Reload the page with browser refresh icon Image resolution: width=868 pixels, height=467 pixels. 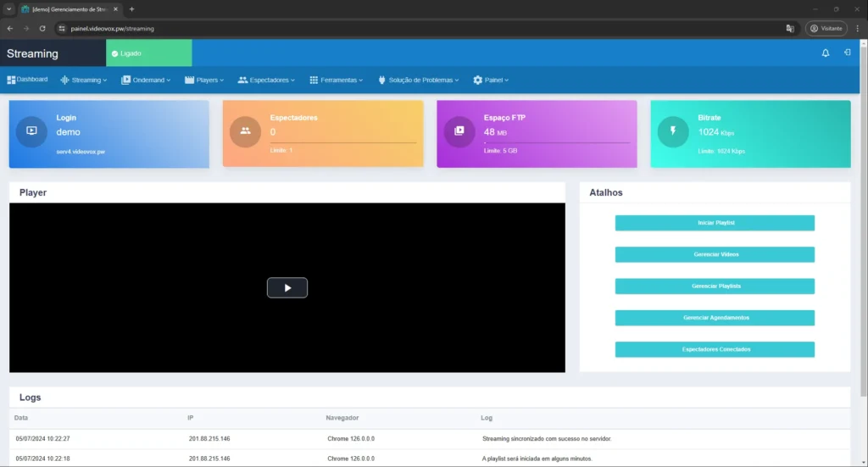pyautogui.click(x=42, y=28)
